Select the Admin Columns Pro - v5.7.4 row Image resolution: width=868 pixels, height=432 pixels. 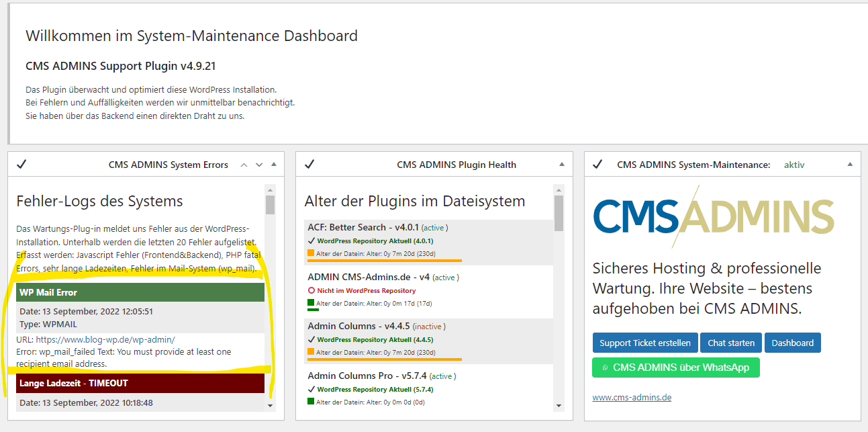429,389
